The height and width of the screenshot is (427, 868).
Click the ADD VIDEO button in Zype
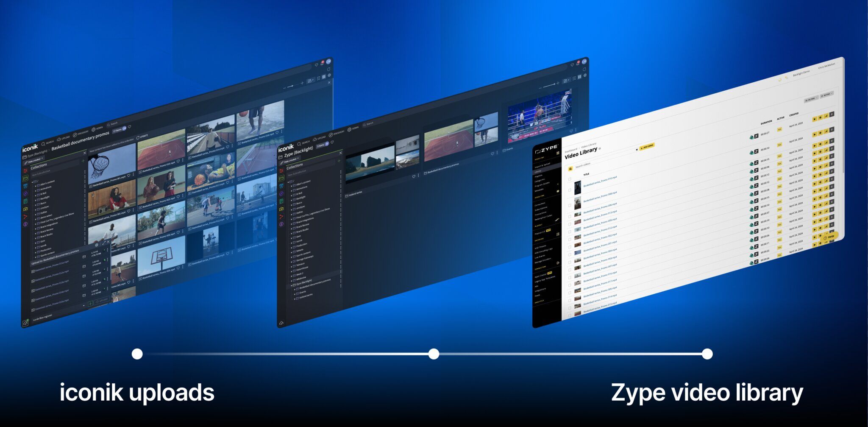pyautogui.click(x=647, y=146)
